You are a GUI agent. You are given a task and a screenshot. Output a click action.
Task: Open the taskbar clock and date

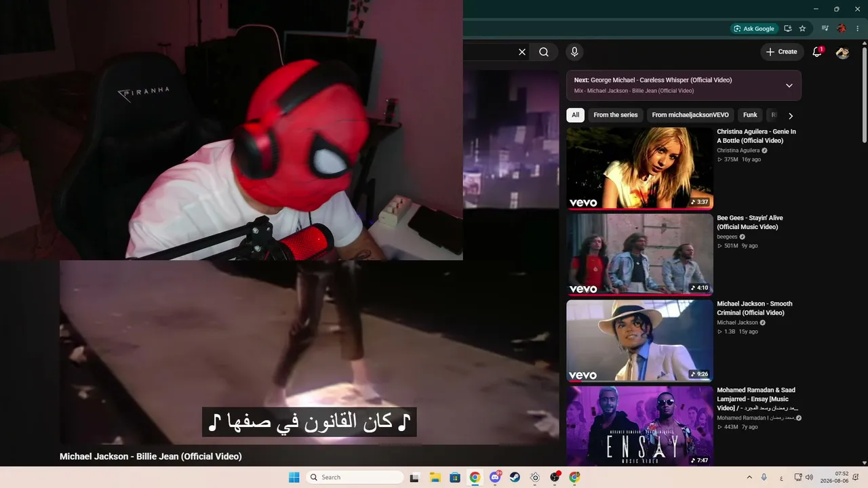[835, 477]
